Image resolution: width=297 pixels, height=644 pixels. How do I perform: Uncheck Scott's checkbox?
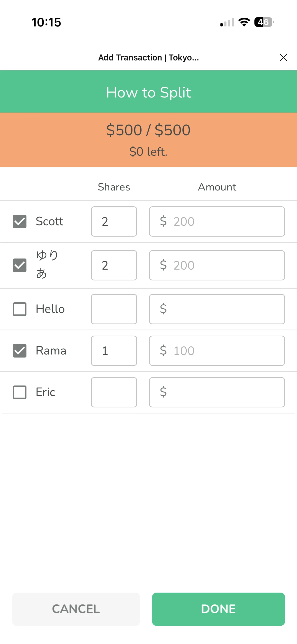coord(20,221)
